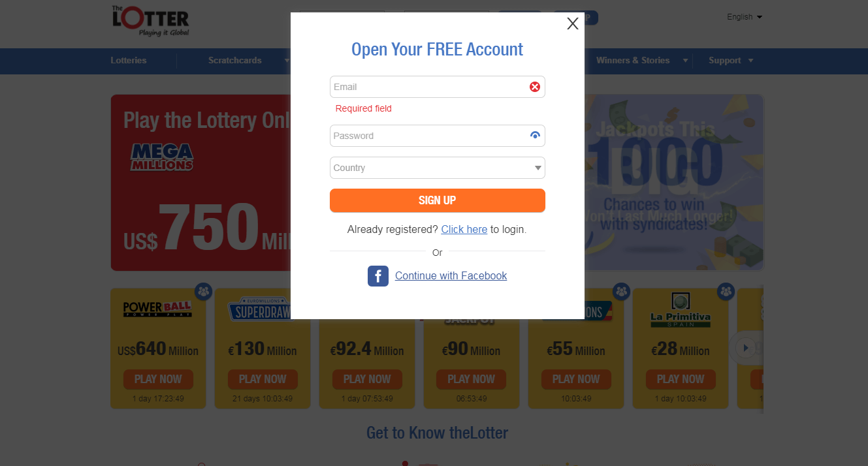Toggle password visibility eye icon
This screenshot has width=868, height=466.
click(535, 136)
